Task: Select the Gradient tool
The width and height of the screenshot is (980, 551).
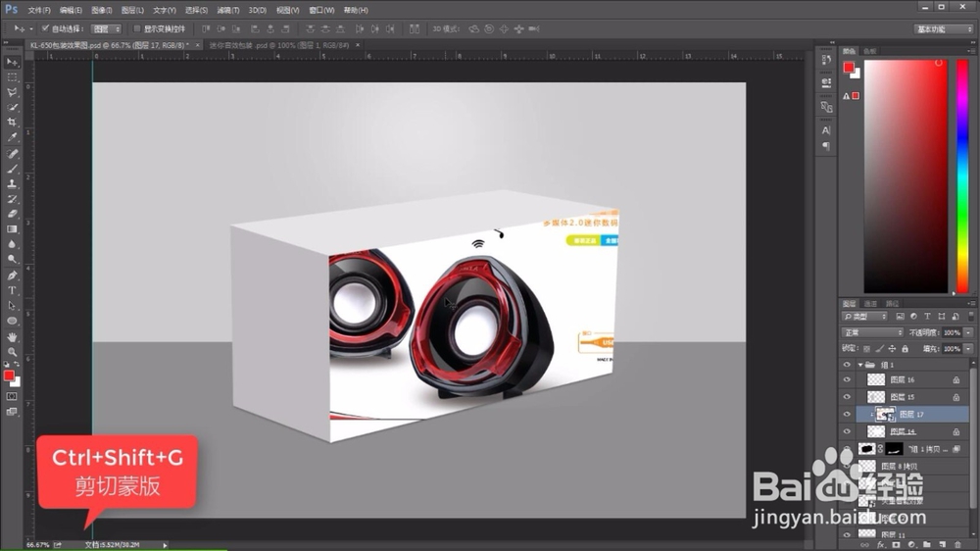Action: coord(12,229)
